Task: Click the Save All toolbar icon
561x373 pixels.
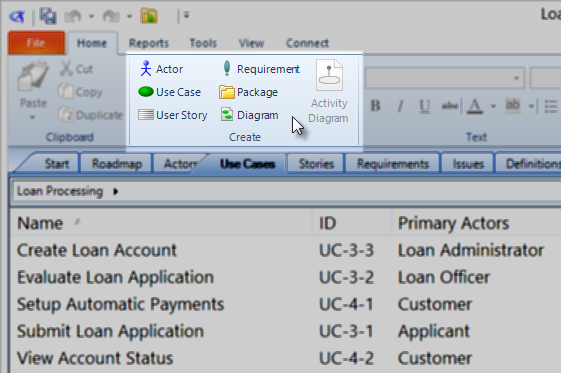Action: coord(48,16)
